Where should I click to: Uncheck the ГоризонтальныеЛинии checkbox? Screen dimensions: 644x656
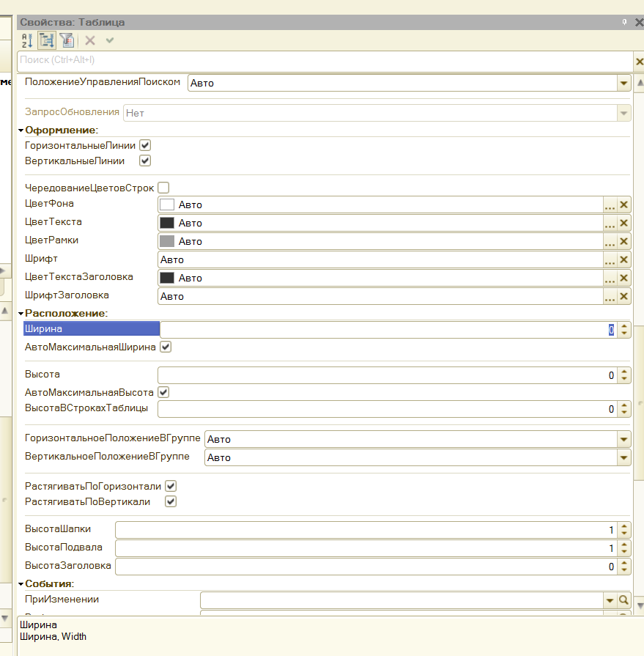145,146
